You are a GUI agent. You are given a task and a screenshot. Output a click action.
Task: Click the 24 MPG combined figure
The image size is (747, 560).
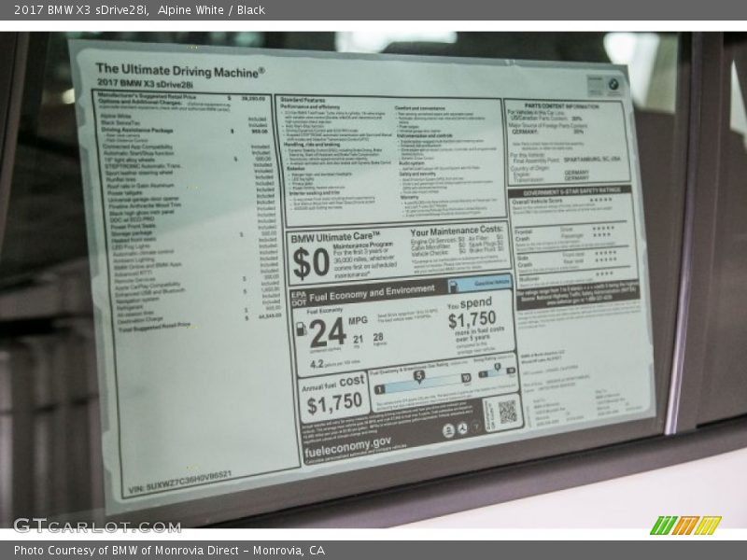click(328, 333)
